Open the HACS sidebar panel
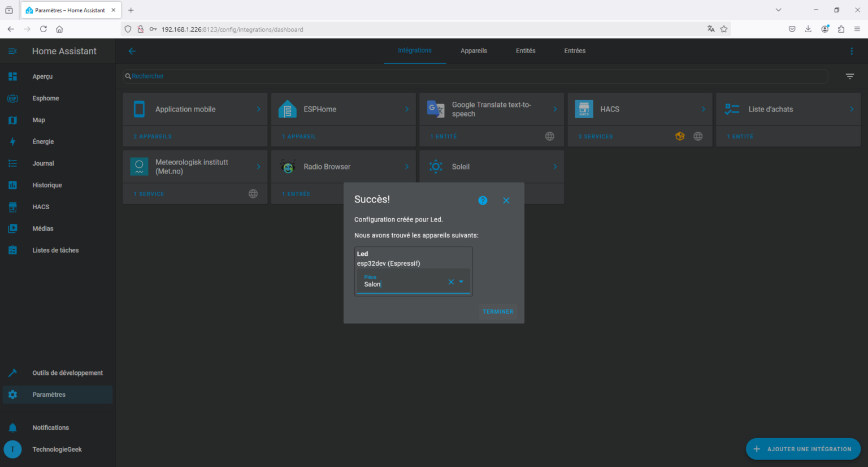The height and width of the screenshot is (467, 868). tap(40, 206)
